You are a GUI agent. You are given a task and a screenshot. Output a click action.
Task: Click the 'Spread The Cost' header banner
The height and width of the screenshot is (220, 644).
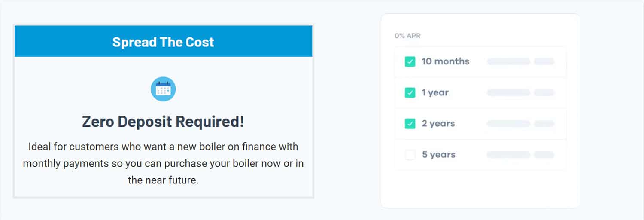pyautogui.click(x=163, y=42)
